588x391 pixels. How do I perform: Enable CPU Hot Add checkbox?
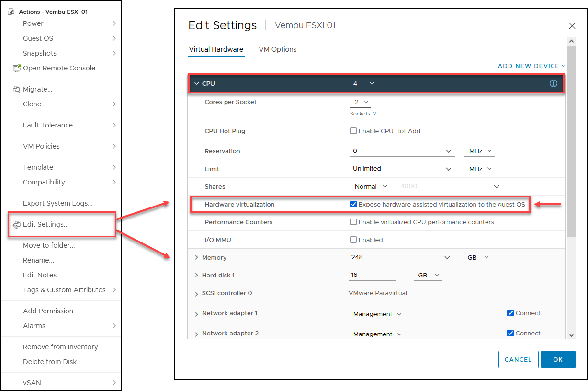click(x=353, y=131)
